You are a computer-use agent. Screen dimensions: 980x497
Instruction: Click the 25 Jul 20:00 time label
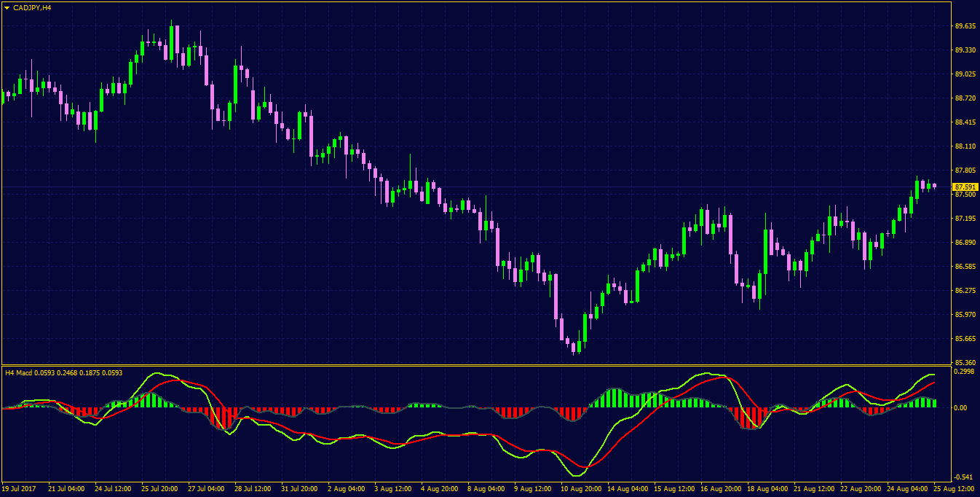(x=159, y=490)
